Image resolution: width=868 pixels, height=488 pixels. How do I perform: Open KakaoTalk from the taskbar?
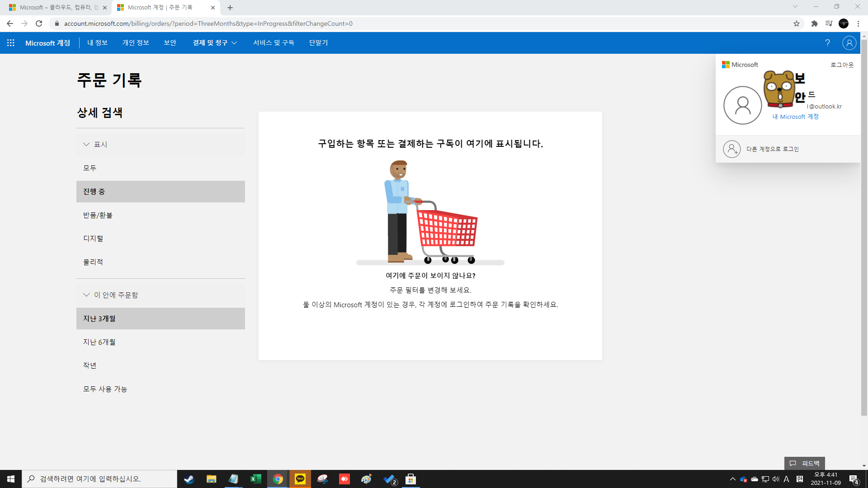tap(300, 479)
